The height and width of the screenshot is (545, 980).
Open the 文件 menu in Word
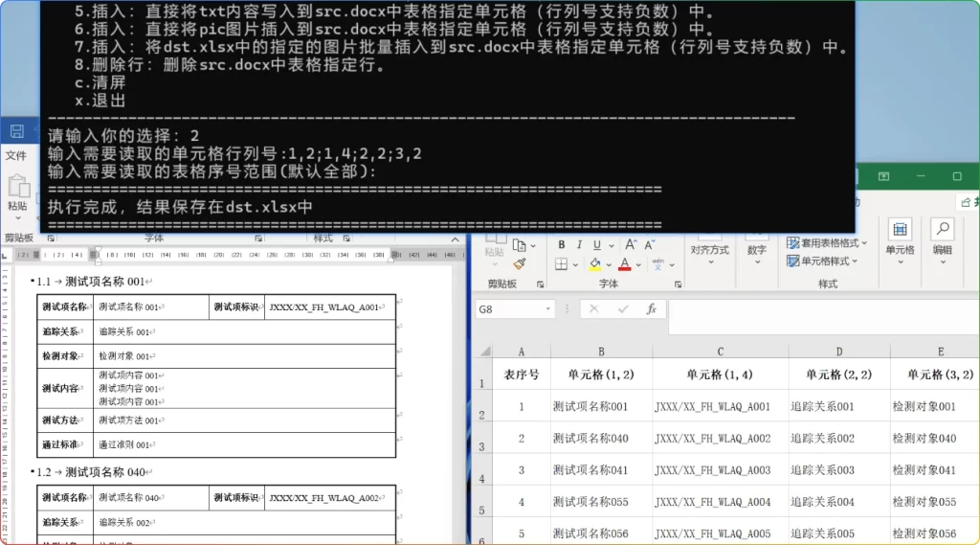16,155
